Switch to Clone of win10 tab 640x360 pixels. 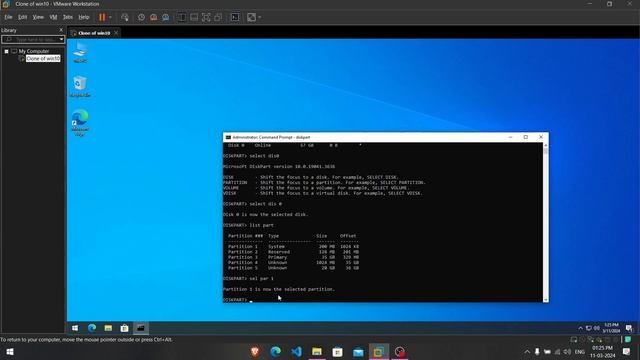[x=94, y=33]
